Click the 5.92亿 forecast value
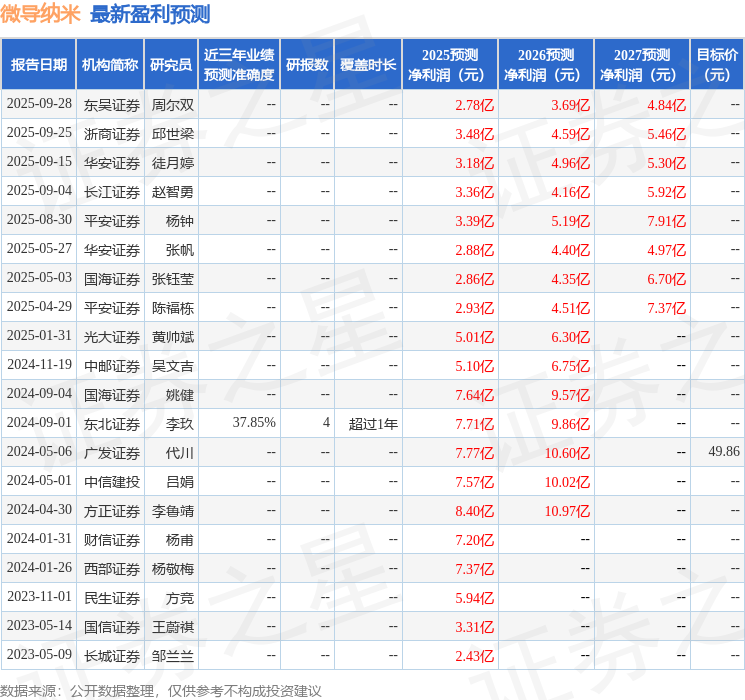Screen dimensions: 745x700 tap(667, 192)
